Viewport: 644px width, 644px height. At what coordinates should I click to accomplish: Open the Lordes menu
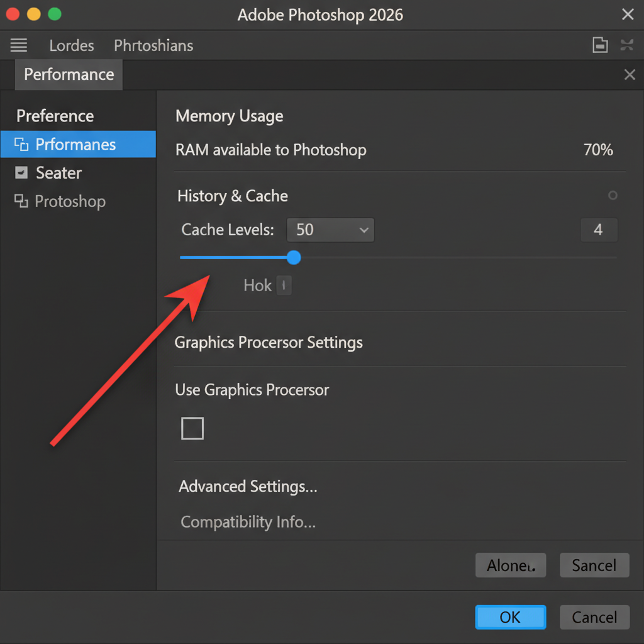pyautogui.click(x=72, y=46)
